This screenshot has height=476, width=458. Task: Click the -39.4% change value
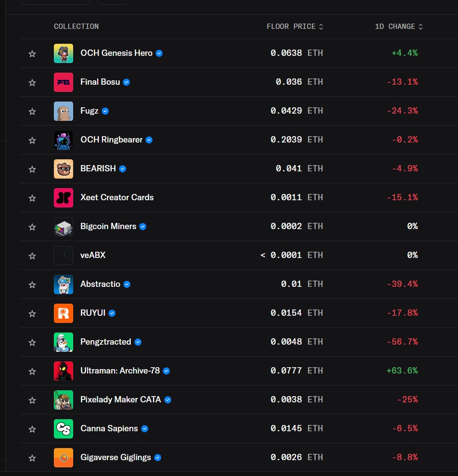pyautogui.click(x=402, y=284)
